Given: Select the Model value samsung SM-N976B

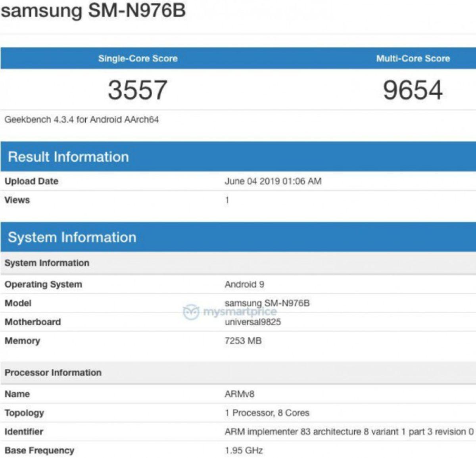Looking at the screenshot, I should pos(269,303).
